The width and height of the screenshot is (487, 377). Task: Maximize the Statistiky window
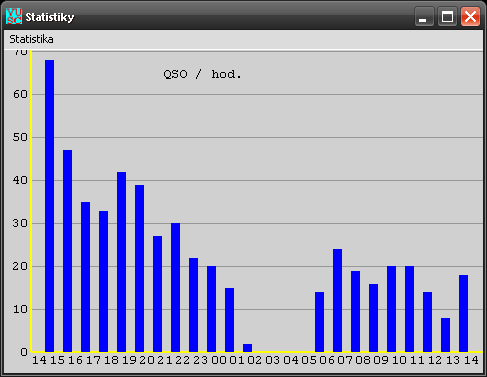[447, 16]
